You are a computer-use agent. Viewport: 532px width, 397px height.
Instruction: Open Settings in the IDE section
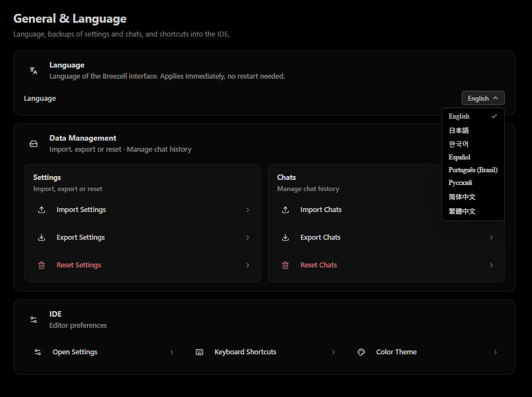coord(104,352)
